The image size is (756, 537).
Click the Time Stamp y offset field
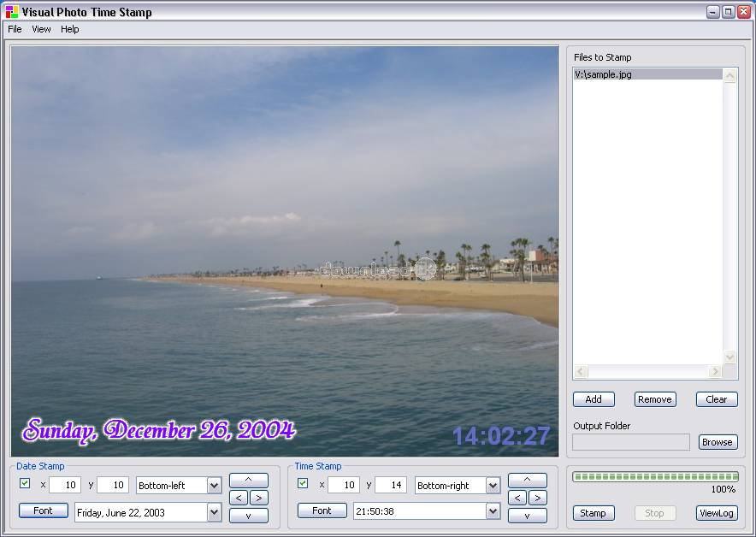[x=391, y=485]
